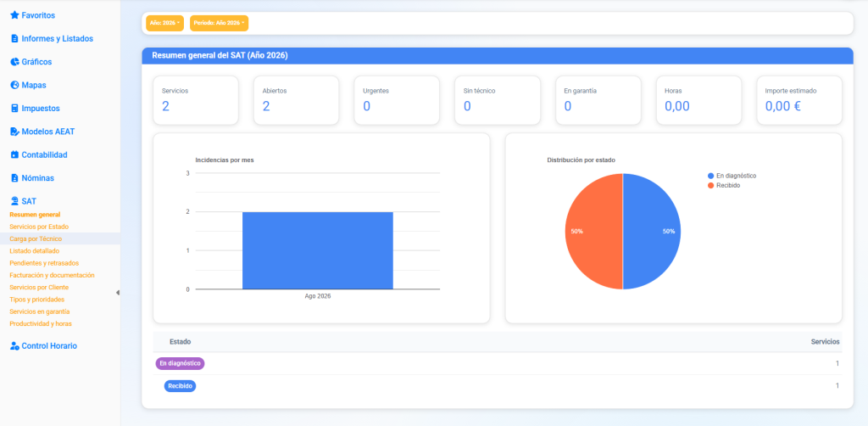
Task: Click the Abiertos summary card
Action: (x=297, y=100)
